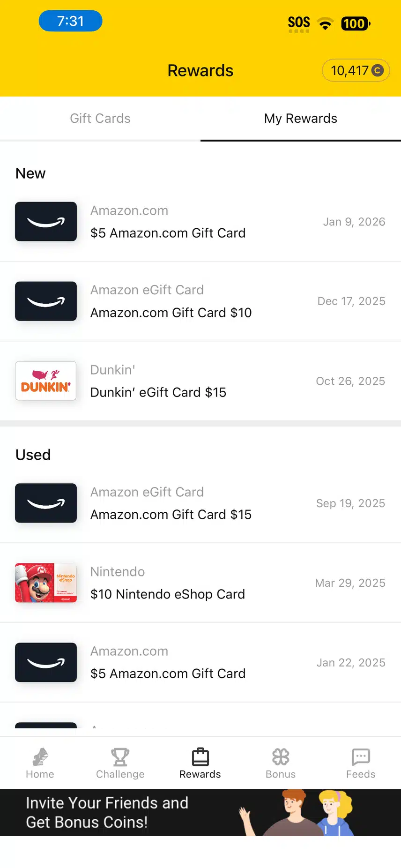The width and height of the screenshot is (401, 868).
Task: Tap the Invite Your Friends banner
Action: click(x=200, y=813)
